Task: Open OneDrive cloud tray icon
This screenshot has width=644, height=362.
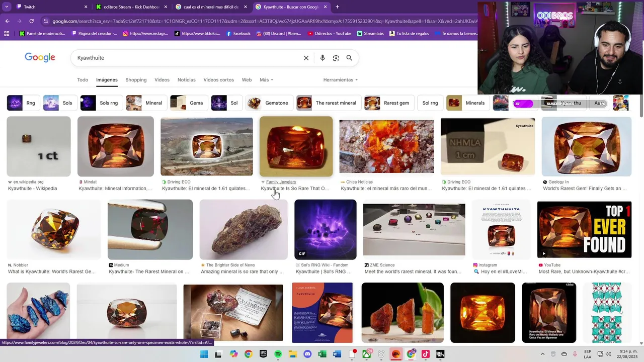Action: click(564, 354)
